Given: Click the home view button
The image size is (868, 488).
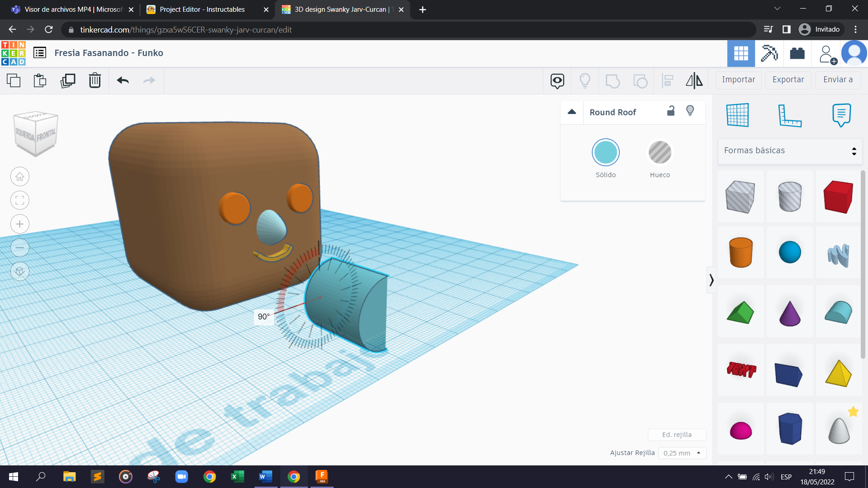Looking at the screenshot, I should [x=20, y=177].
